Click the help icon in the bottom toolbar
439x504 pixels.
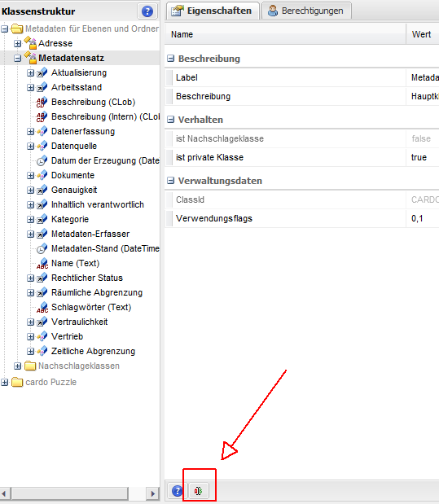point(178,491)
